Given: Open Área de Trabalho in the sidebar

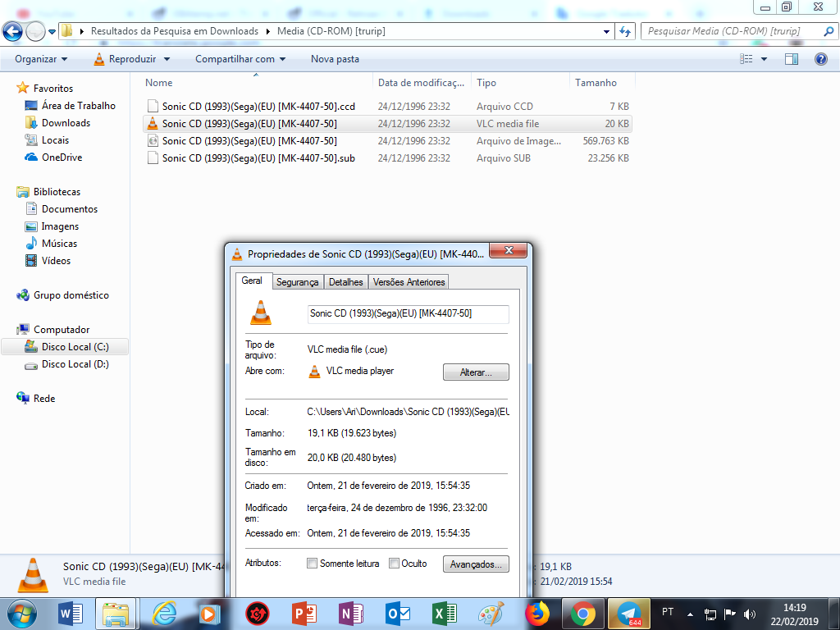Looking at the screenshot, I should 78,106.
